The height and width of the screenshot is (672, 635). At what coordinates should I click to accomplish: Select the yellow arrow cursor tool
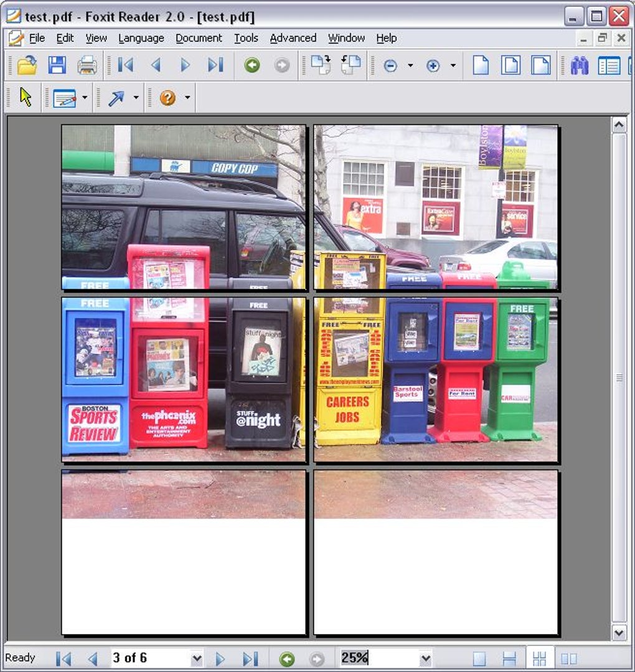pos(26,97)
